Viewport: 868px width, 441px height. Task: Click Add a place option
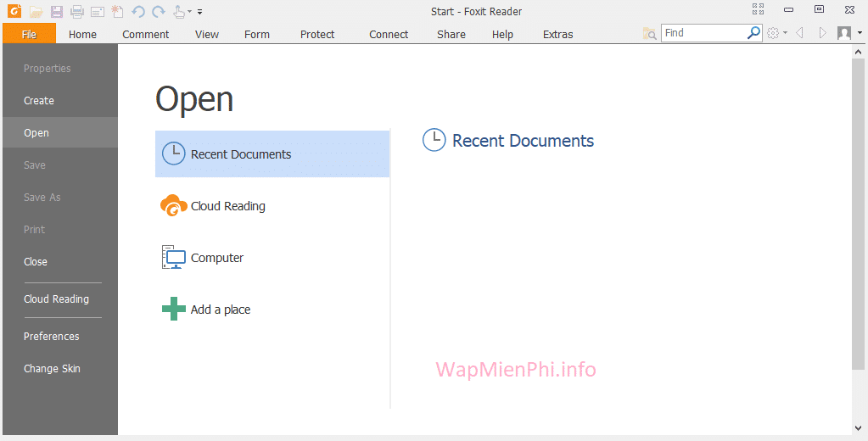(x=272, y=310)
